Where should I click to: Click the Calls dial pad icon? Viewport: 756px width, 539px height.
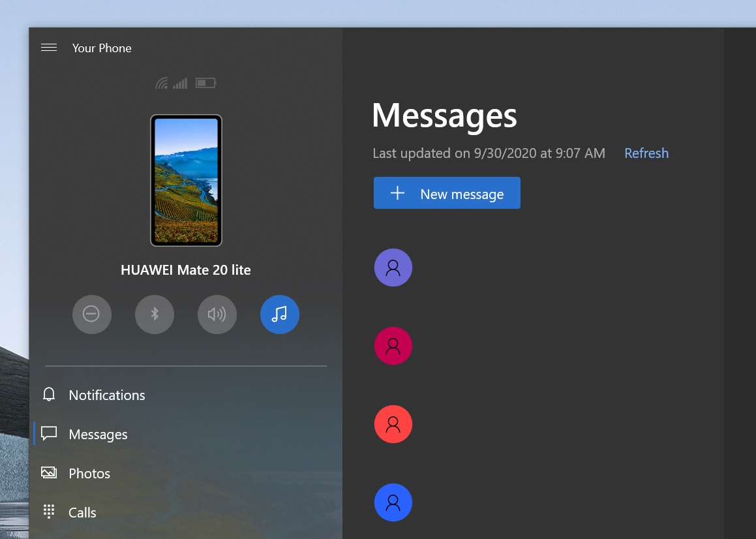[49, 512]
